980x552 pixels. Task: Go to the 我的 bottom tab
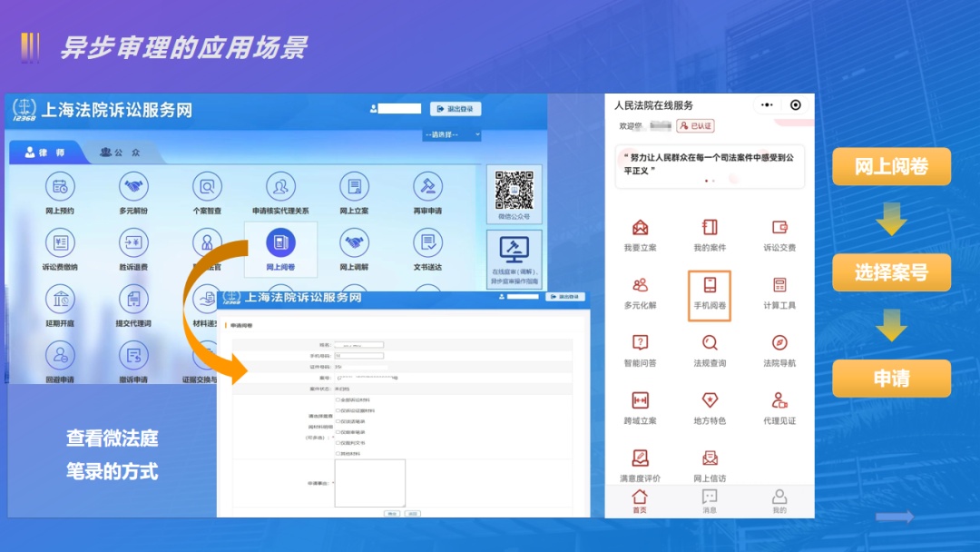[779, 501]
